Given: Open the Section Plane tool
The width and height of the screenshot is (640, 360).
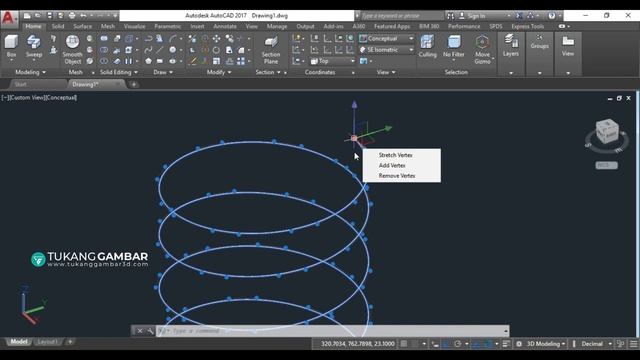Looking at the screenshot, I should [x=271, y=49].
